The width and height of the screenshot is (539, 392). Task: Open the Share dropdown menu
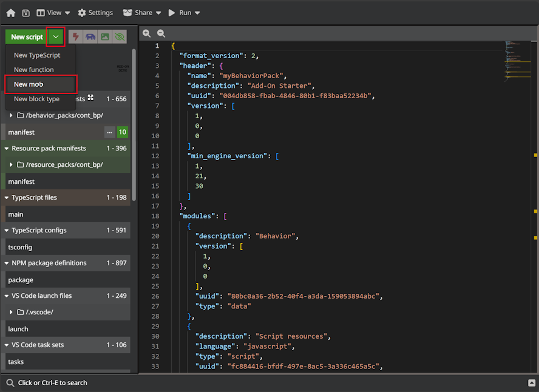click(x=142, y=13)
